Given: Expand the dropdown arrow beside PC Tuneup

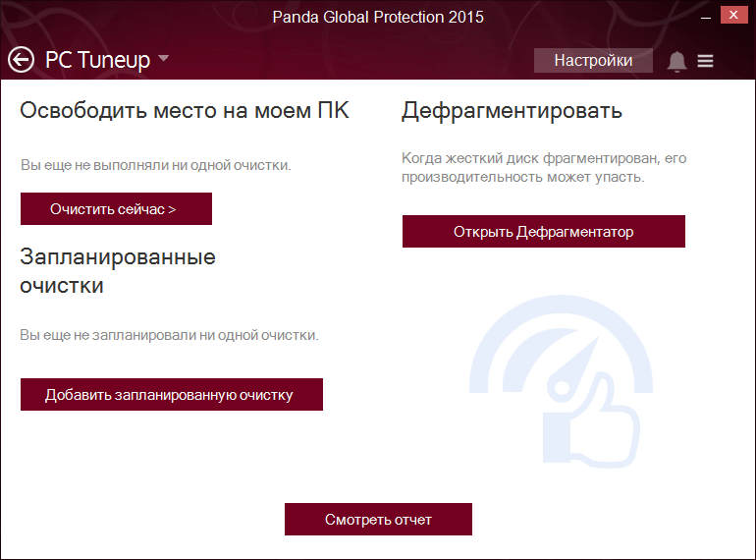Looking at the screenshot, I should pos(163,58).
